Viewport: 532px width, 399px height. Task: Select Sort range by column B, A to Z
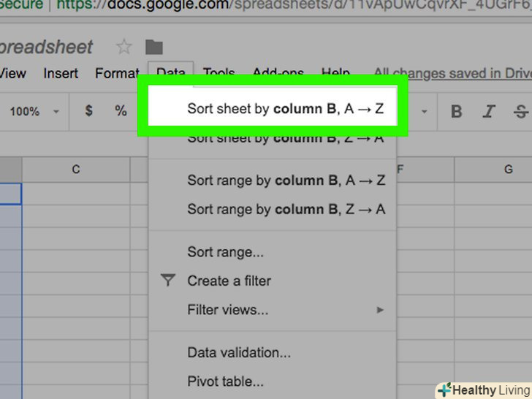pos(285,180)
